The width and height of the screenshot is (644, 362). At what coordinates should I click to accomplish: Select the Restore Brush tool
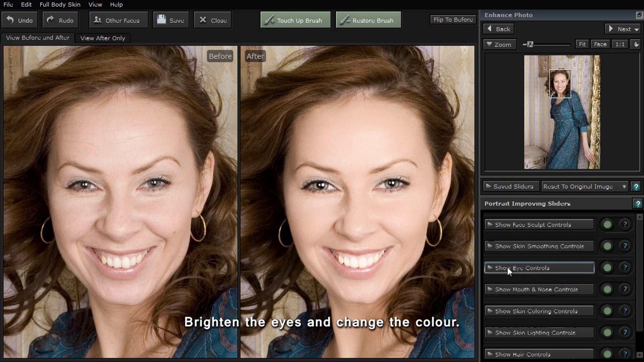point(368,20)
